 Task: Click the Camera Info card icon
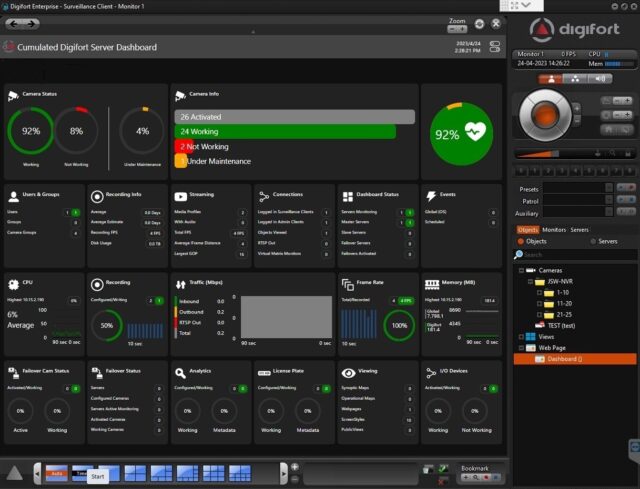coord(180,96)
